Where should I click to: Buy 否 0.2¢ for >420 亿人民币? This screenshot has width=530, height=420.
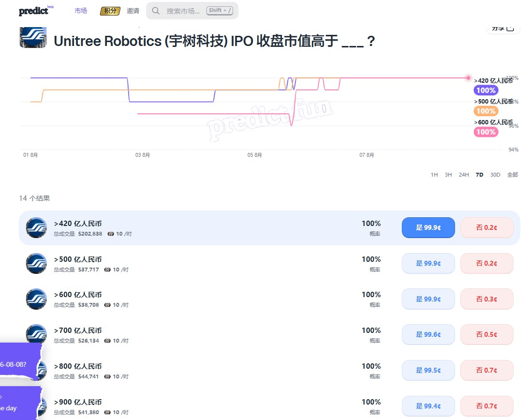487,227
